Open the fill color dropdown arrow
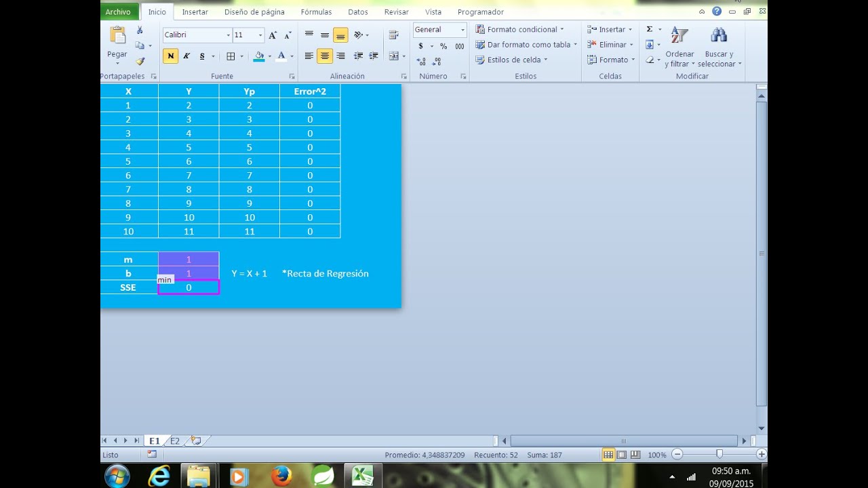This screenshot has width=868, height=488. click(269, 56)
